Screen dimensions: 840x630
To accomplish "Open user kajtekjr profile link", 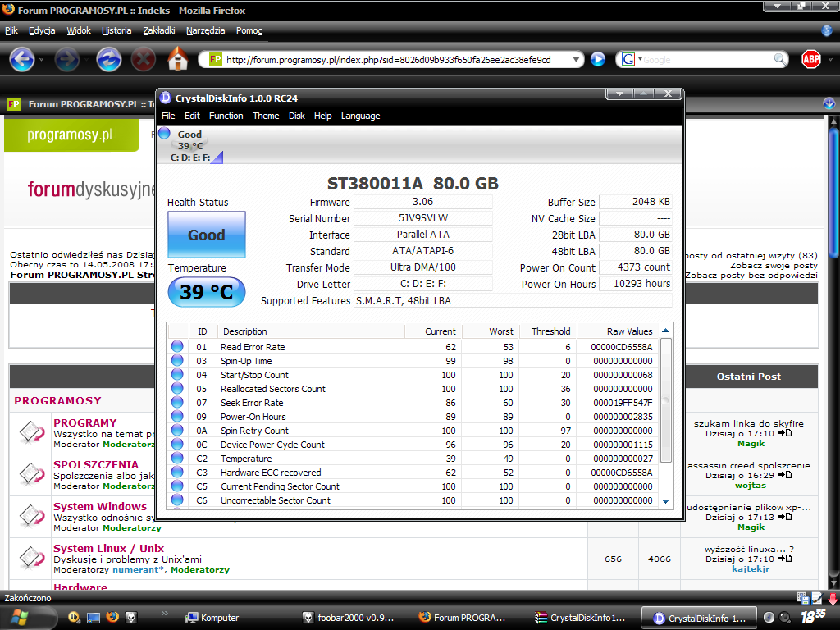I will click(751, 569).
